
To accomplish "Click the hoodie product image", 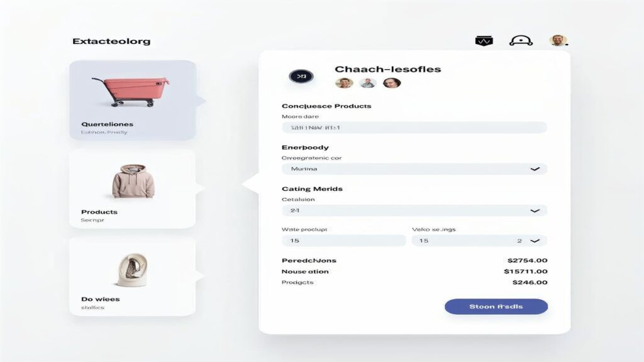I will click(133, 181).
